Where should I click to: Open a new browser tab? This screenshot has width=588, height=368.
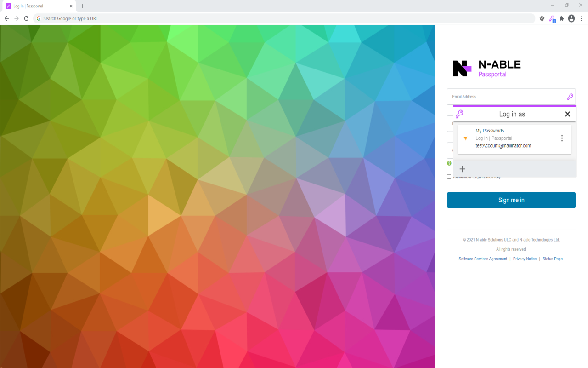82,6
